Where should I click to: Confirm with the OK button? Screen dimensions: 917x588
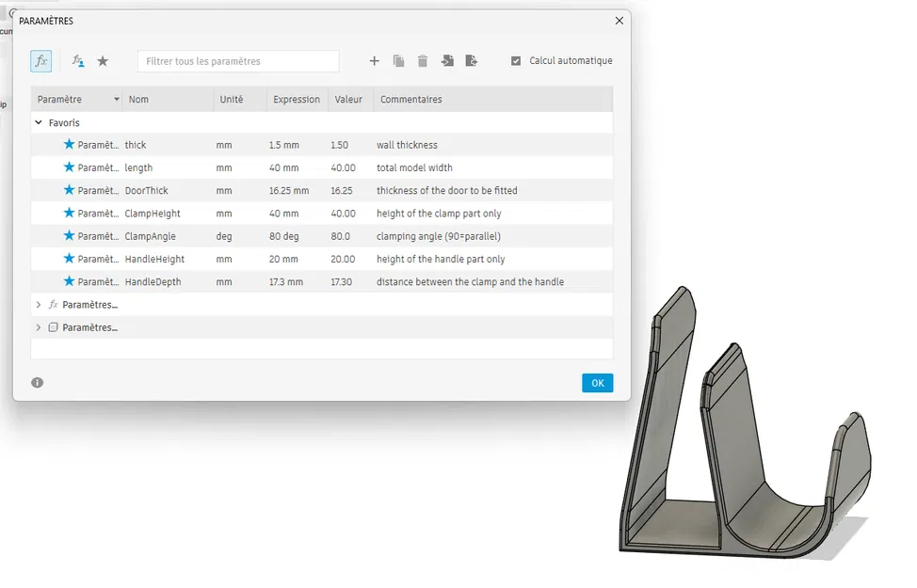pyautogui.click(x=598, y=383)
